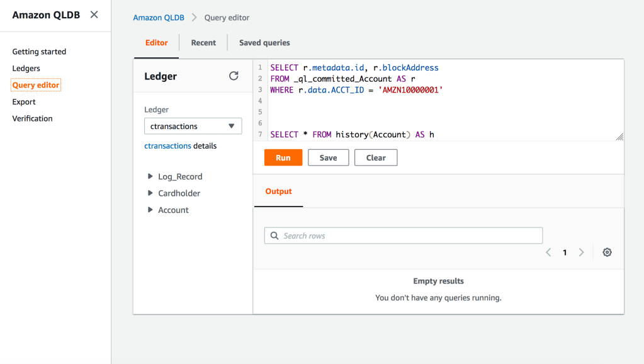644x364 pixels.
Task: Expand the Cardholder table
Action: (150, 193)
